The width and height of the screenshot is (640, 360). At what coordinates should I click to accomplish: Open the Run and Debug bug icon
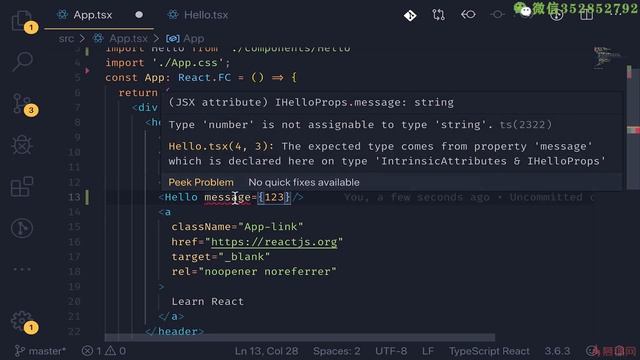click(22, 145)
